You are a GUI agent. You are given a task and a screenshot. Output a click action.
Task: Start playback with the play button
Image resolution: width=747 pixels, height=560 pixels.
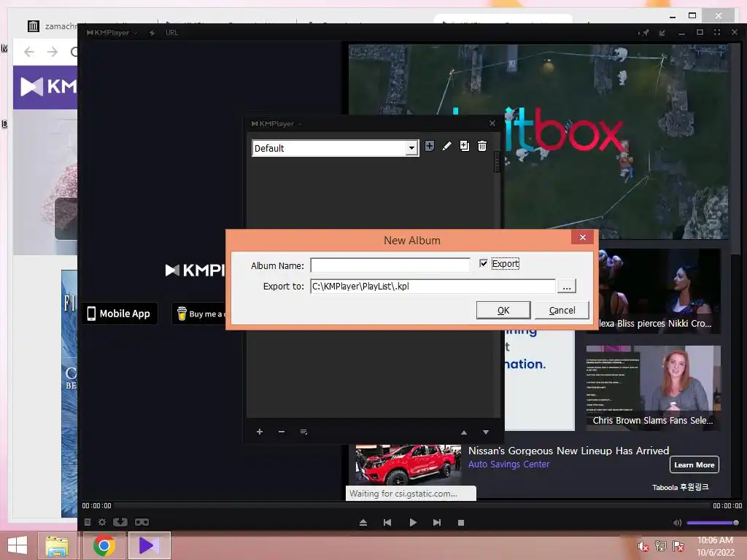pos(413,523)
